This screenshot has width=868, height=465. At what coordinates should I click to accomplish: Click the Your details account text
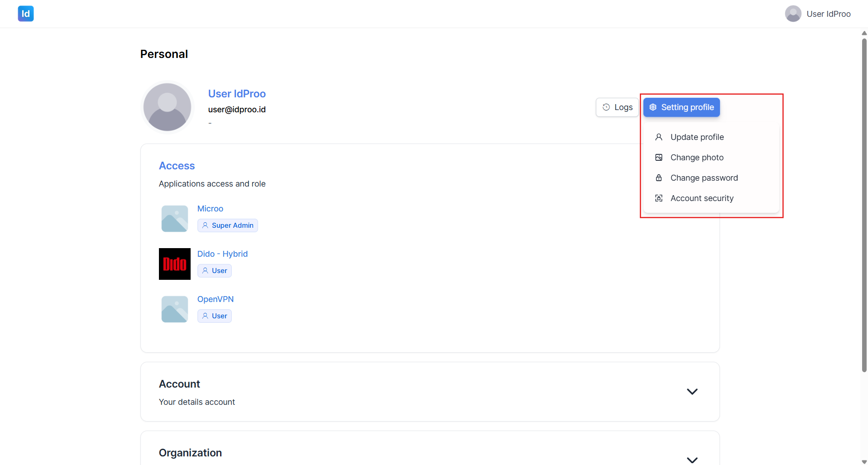[197, 402]
